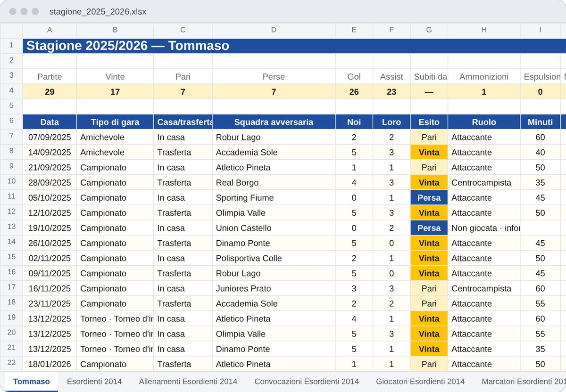Click Centrocampista in the Real Borgo row
The image size is (566, 392).
pos(484,182)
